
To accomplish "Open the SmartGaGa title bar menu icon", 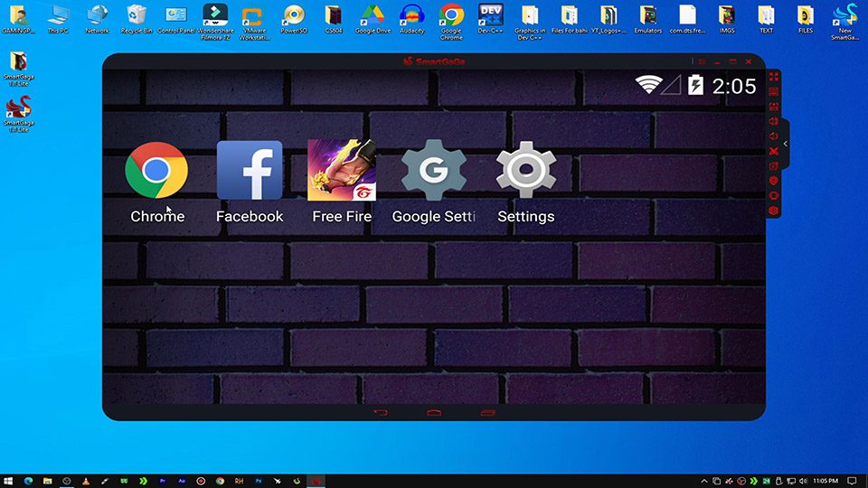I will (702, 61).
